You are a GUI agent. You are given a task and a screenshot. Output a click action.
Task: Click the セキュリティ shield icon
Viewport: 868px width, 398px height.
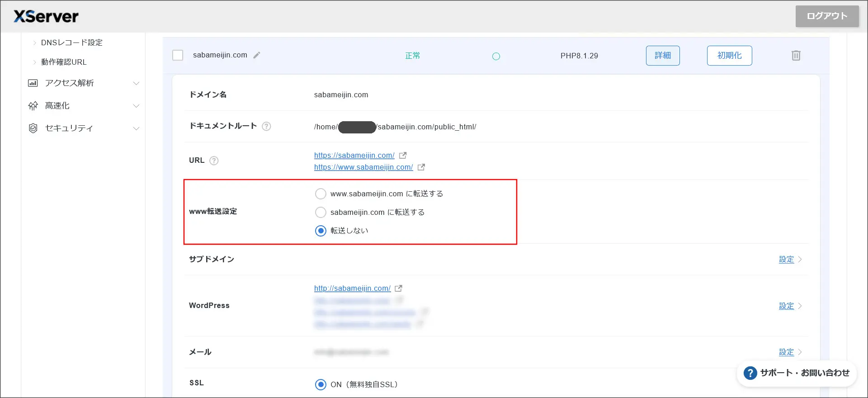coord(33,128)
